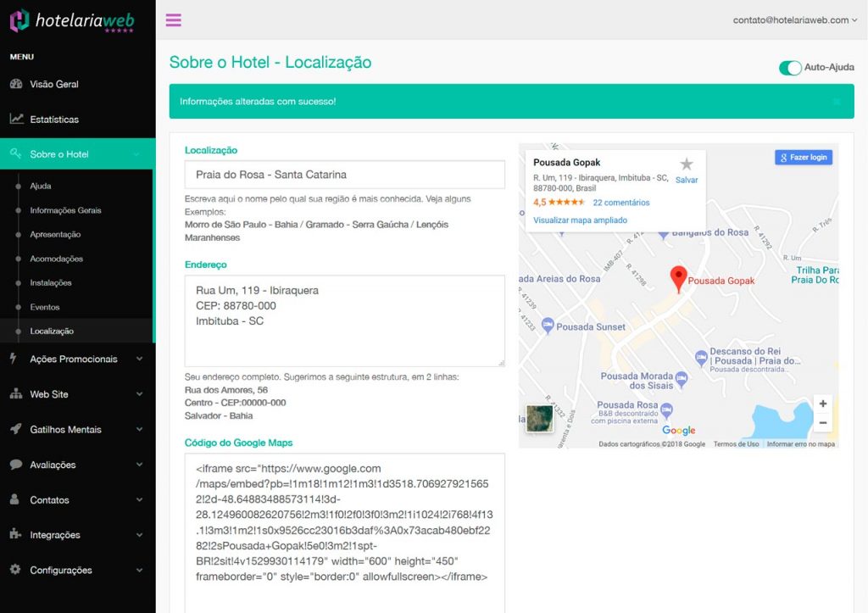Expand the Web Site chevron
The width and height of the screenshot is (868, 613).
tap(140, 394)
